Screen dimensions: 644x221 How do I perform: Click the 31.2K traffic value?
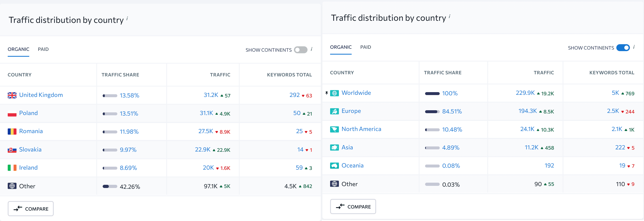coord(211,95)
